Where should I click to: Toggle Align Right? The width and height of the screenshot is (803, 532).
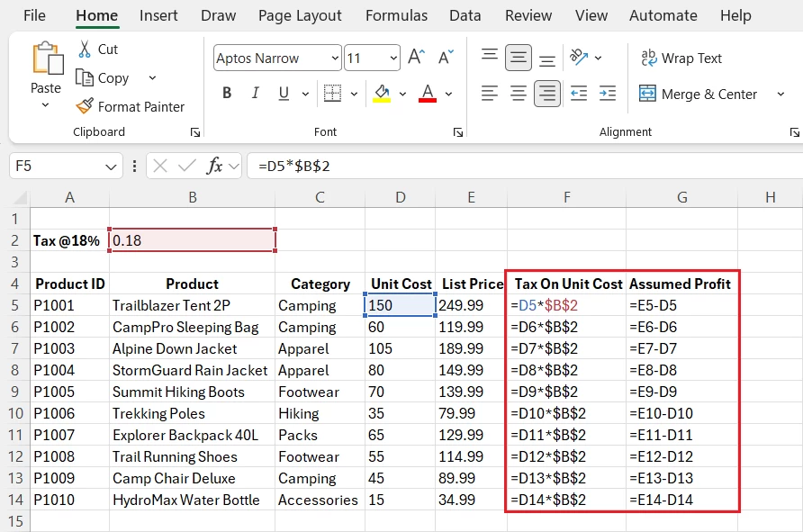tap(547, 94)
